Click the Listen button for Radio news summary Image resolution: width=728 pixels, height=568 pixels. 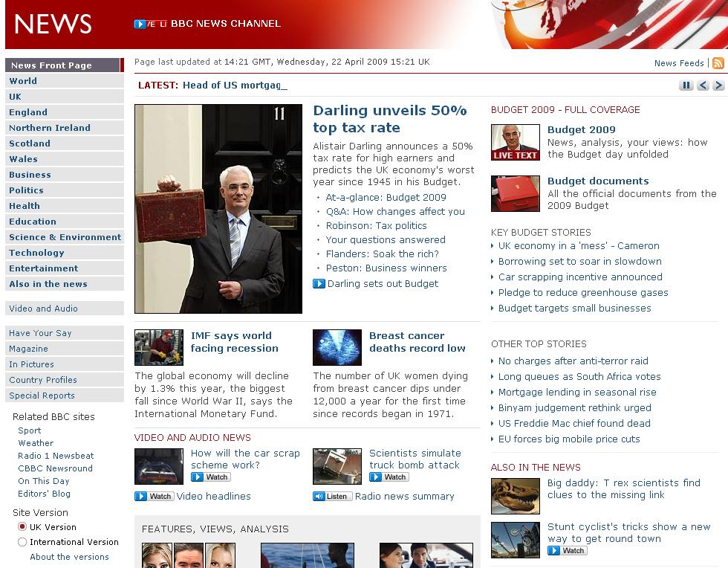[x=333, y=497]
